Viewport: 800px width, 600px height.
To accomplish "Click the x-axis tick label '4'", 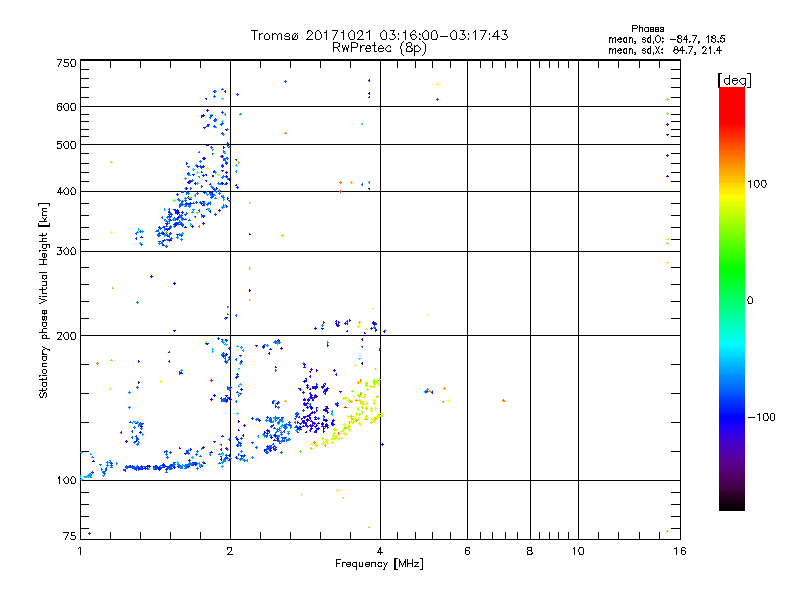I will (380, 551).
